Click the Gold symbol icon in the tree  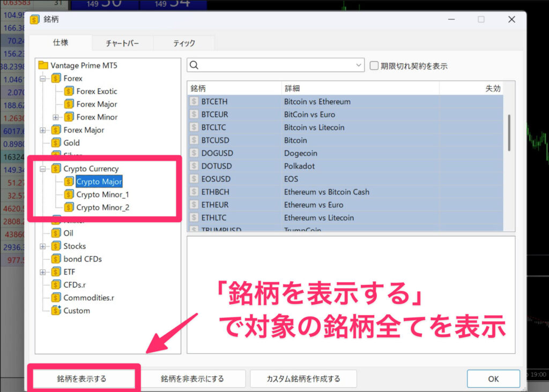pos(56,143)
